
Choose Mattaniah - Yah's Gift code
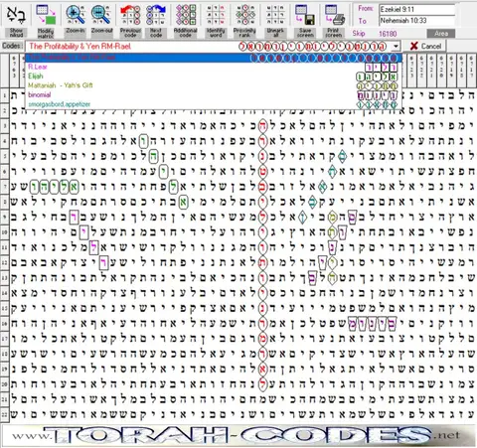[214, 85]
